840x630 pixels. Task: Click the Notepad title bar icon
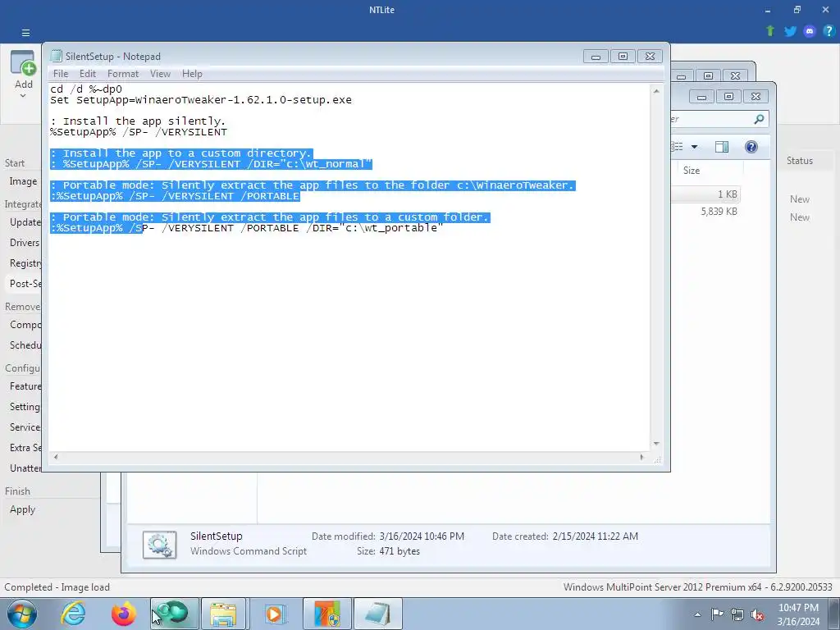[x=57, y=57]
